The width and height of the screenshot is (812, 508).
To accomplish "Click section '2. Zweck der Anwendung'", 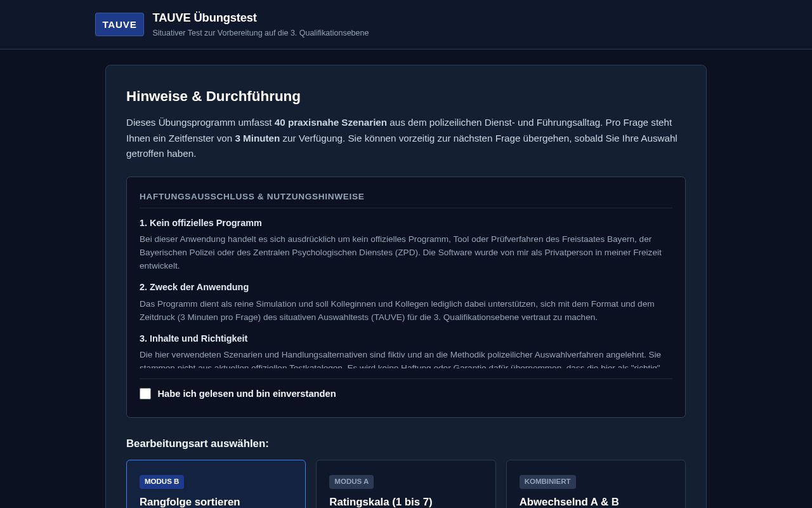I will (x=194, y=287).
